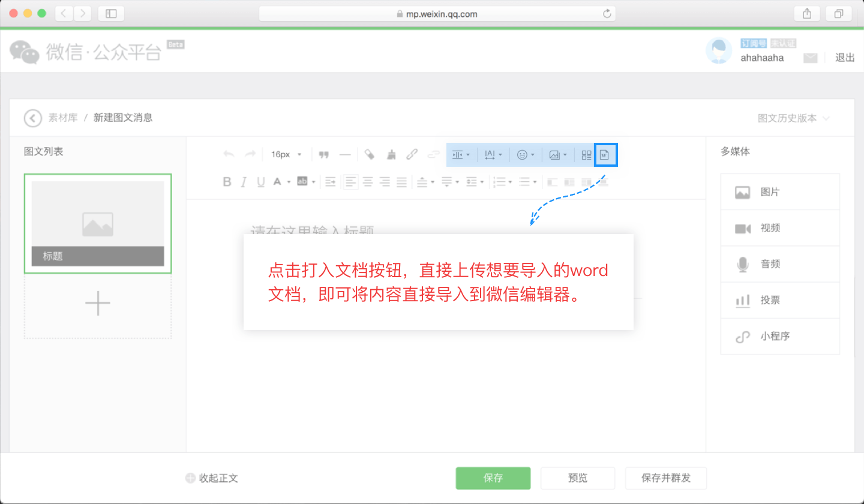Open the spacing after paragraph dropdown

450,181
